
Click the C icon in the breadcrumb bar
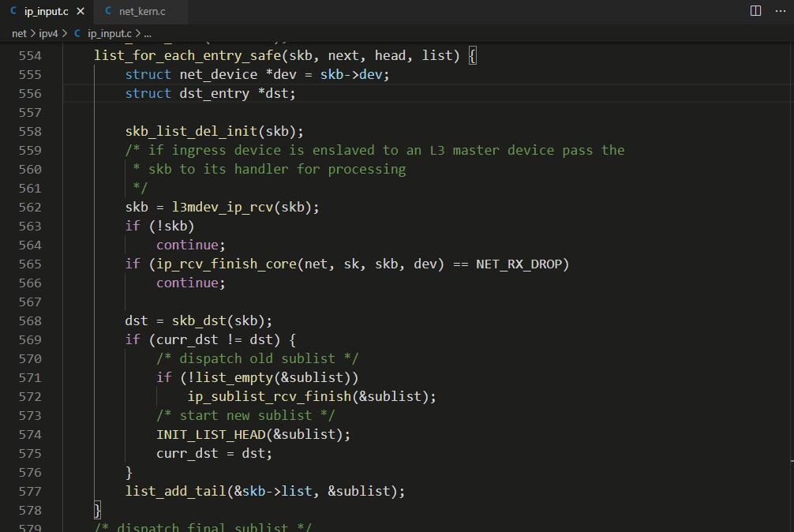click(x=77, y=33)
